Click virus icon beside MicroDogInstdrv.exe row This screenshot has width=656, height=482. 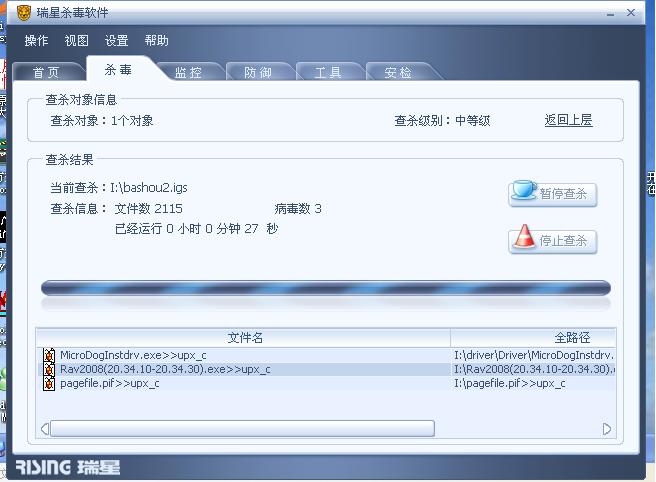49,355
